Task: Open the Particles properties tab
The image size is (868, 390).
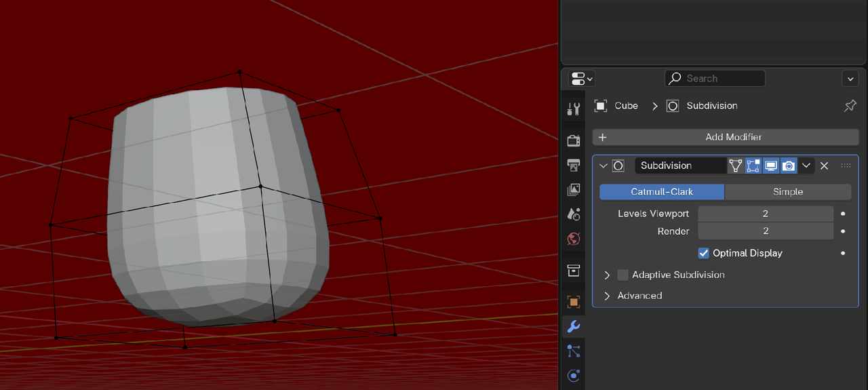Action: tap(574, 351)
